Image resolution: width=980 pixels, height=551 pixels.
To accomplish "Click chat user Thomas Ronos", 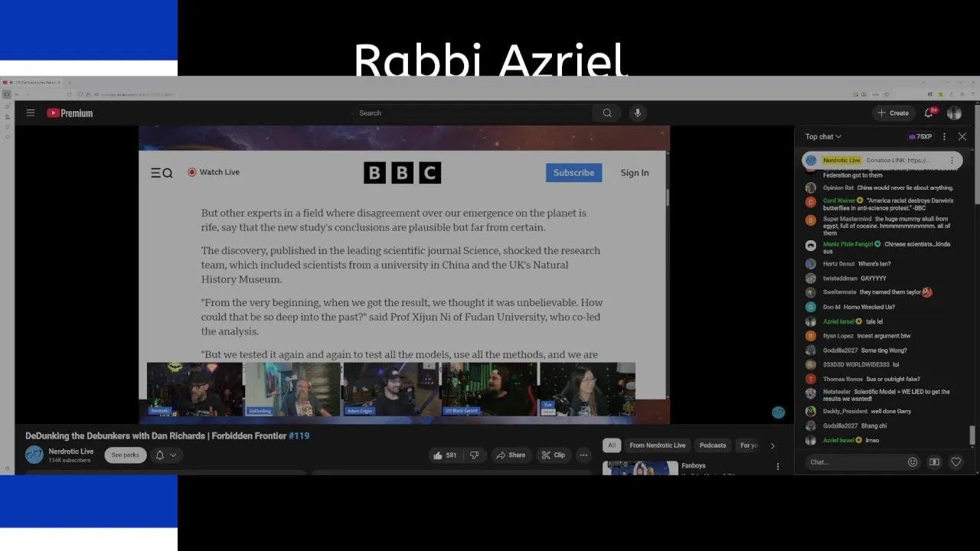I will [843, 380].
